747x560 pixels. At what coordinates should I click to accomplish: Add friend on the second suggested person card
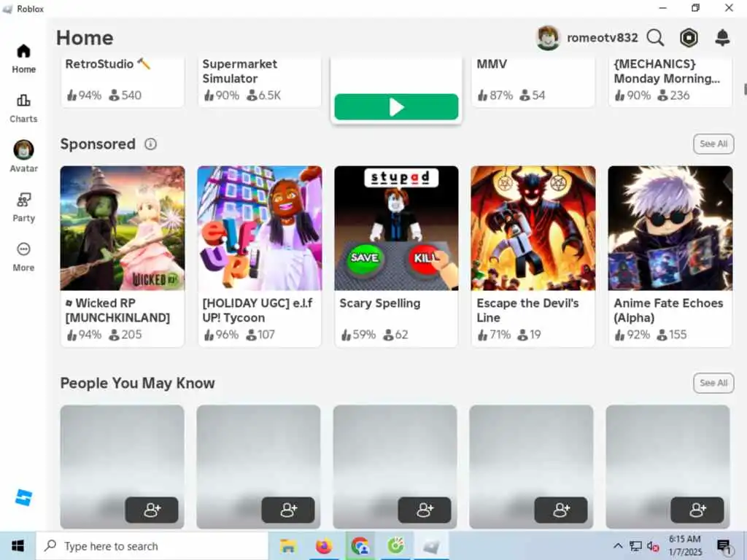(x=288, y=510)
